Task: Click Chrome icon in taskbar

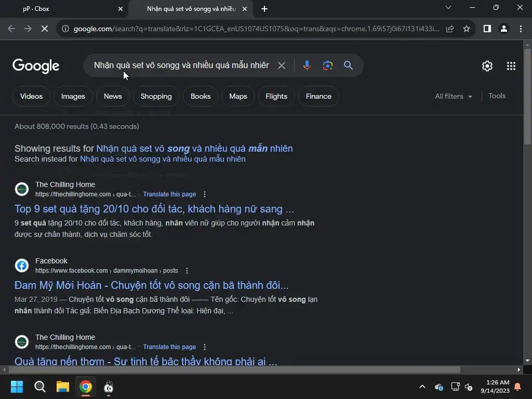Action: [86, 387]
